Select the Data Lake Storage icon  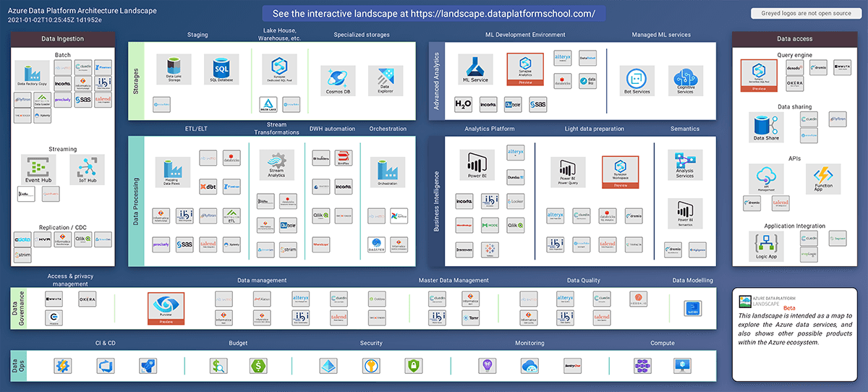(x=173, y=71)
